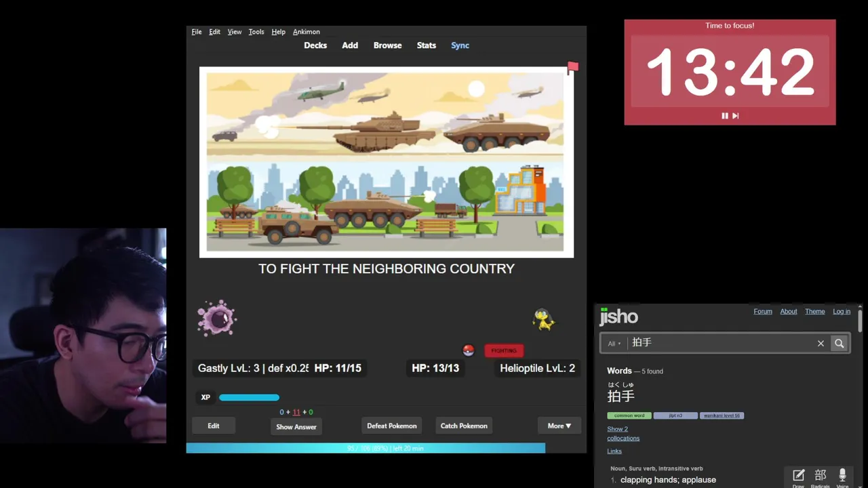868x488 pixels.
Task: Click the Gastly pokemon sprite
Action: (217, 319)
